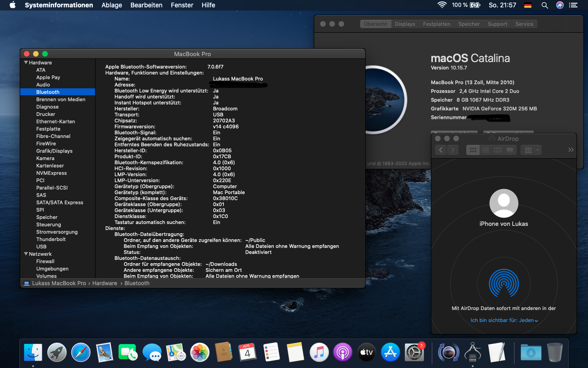
Task: Open Apple TV app in Dock
Action: pyautogui.click(x=367, y=352)
